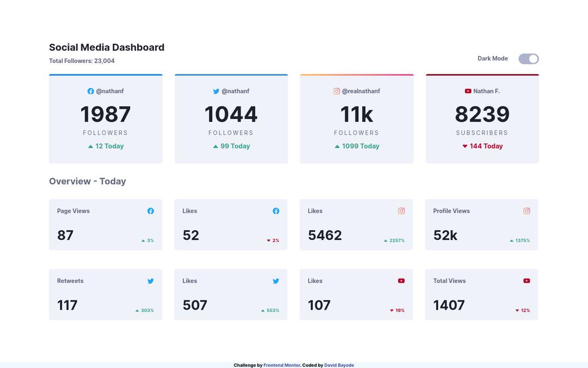Open the Frontend Mentor link

pos(282,365)
